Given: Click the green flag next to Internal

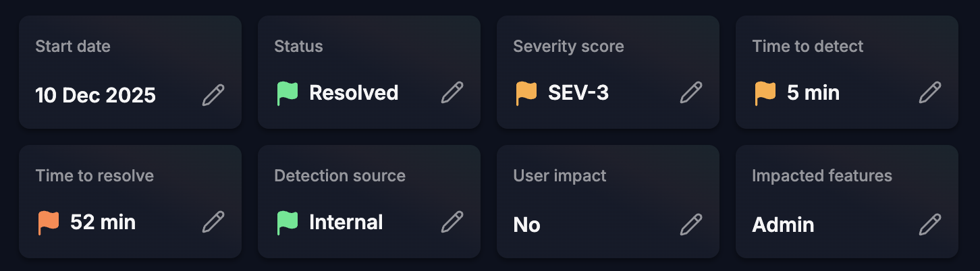Looking at the screenshot, I should click(288, 222).
